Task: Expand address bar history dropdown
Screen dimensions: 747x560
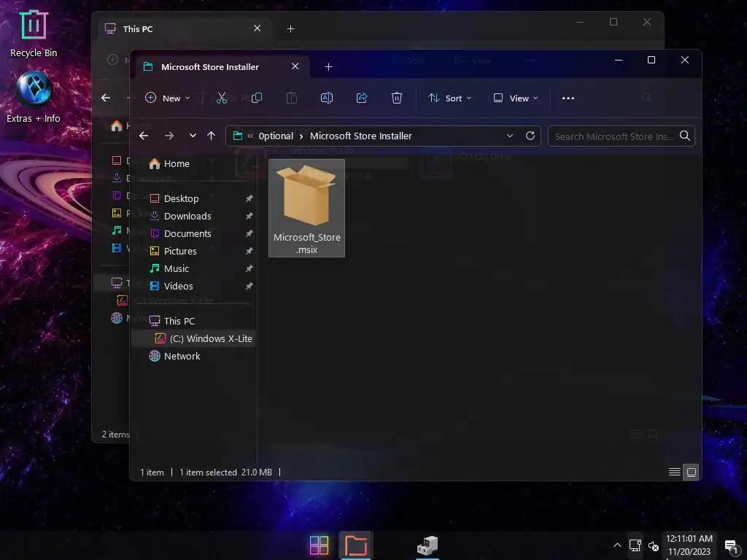Action: pyautogui.click(x=510, y=136)
